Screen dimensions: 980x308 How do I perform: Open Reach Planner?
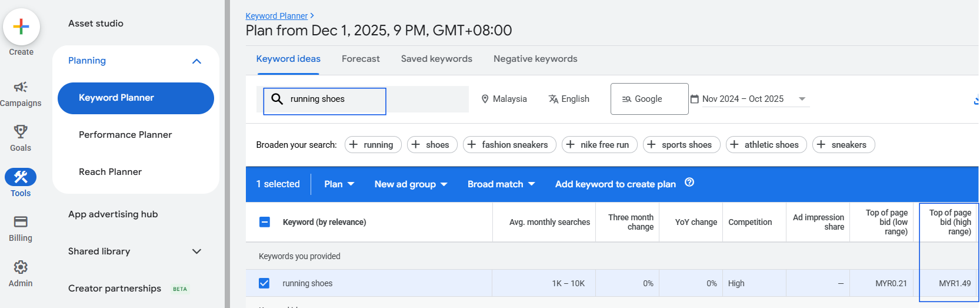click(x=110, y=172)
